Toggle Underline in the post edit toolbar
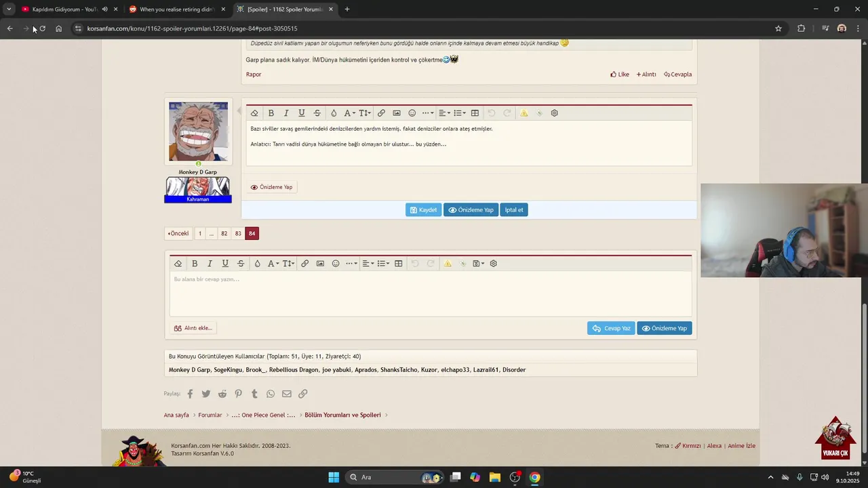The width and height of the screenshot is (868, 488). tap(302, 113)
